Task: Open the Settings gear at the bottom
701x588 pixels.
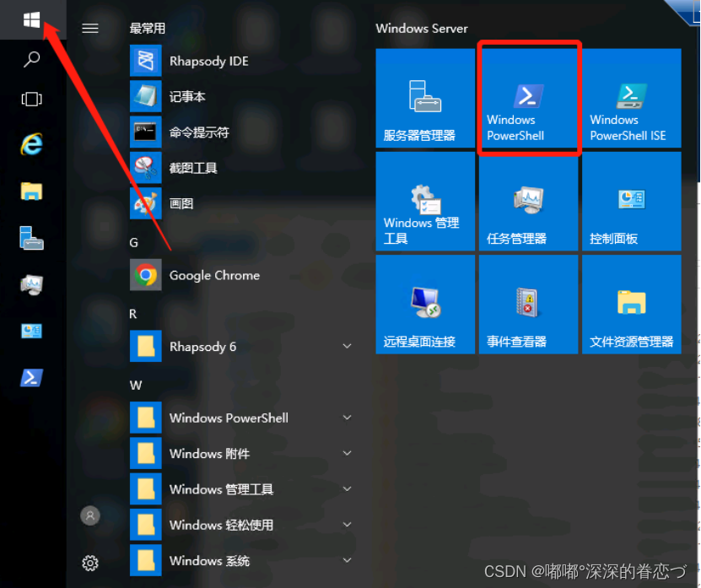Action: tap(90, 563)
